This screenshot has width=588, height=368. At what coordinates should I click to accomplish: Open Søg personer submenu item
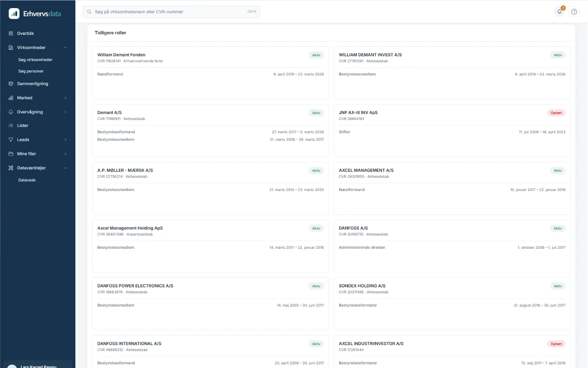click(31, 71)
